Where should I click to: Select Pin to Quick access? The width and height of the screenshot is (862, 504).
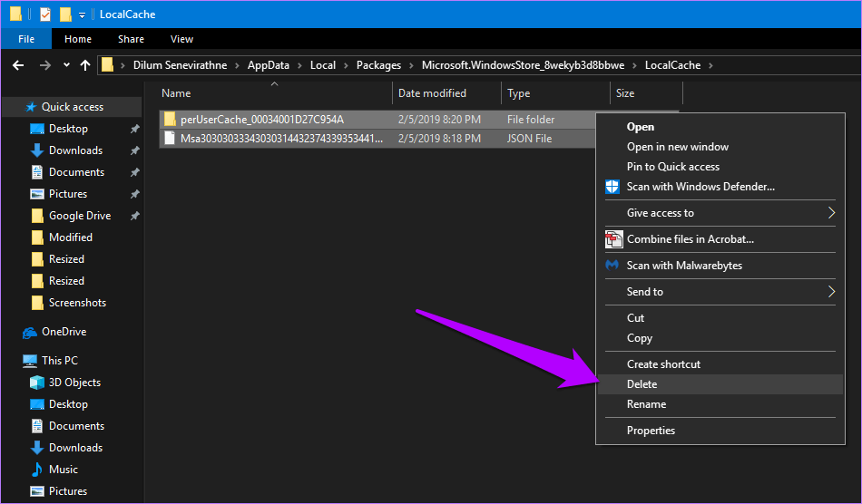pyautogui.click(x=720, y=167)
